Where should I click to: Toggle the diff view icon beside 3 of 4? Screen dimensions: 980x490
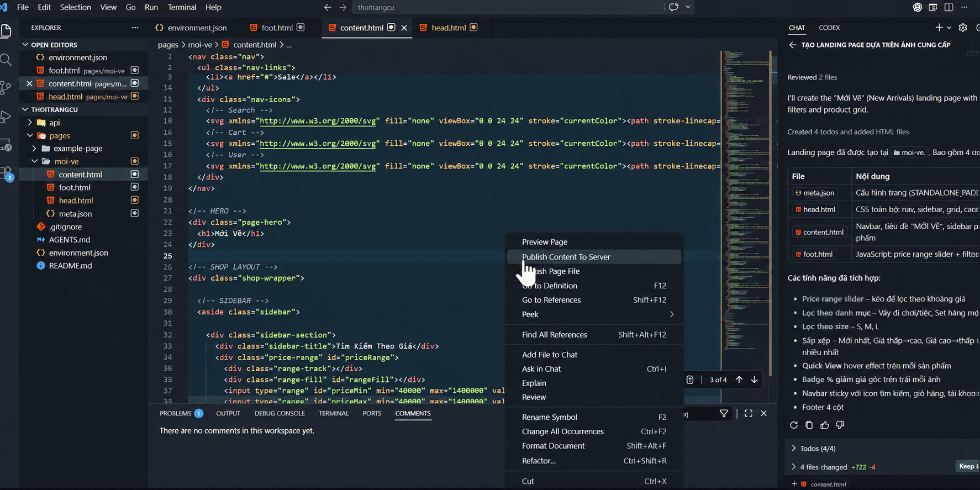pyautogui.click(x=690, y=380)
